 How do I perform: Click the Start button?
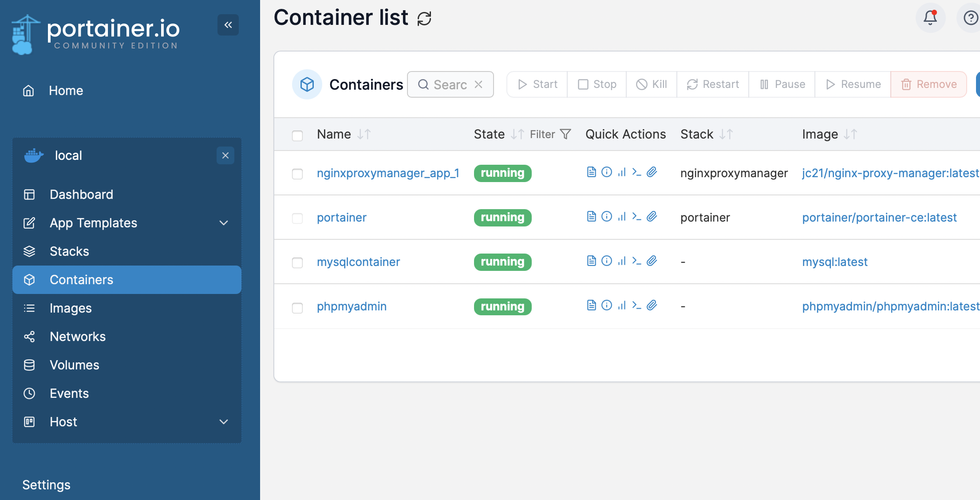coord(537,84)
